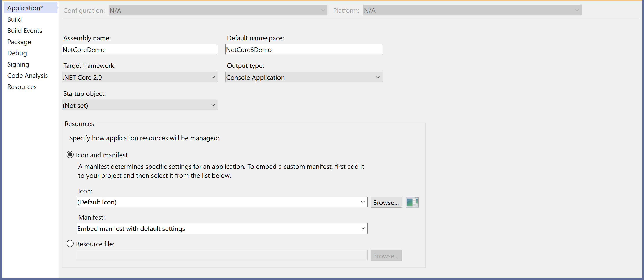This screenshot has width=644, height=280.
Task: Select the Icon and manifest radio button
Action: coord(70,154)
